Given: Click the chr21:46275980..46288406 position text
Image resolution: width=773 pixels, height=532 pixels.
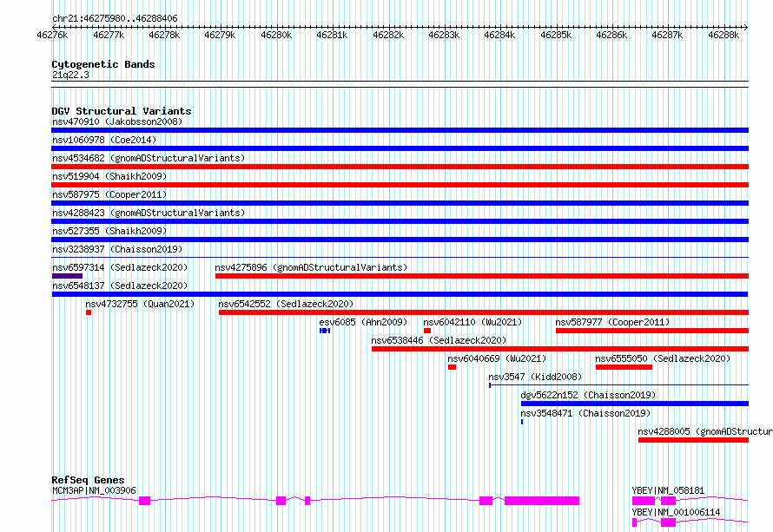Looking at the screenshot, I should tap(115, 18).
